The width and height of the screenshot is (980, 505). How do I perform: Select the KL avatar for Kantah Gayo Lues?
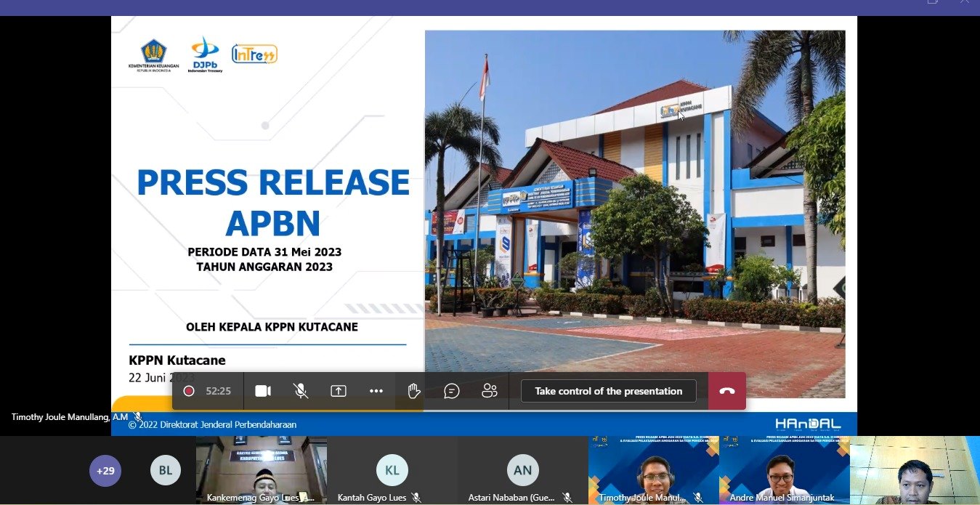point(392,470)
